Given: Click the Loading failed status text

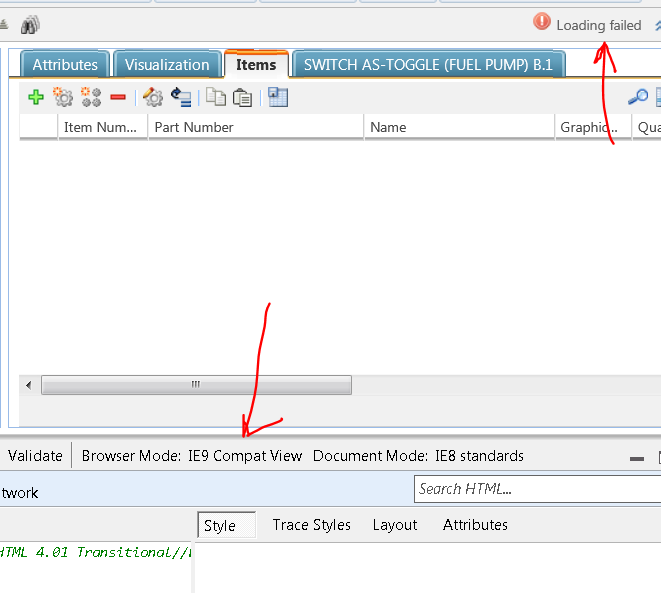Looking at the screenshot, I should (599, 25).
